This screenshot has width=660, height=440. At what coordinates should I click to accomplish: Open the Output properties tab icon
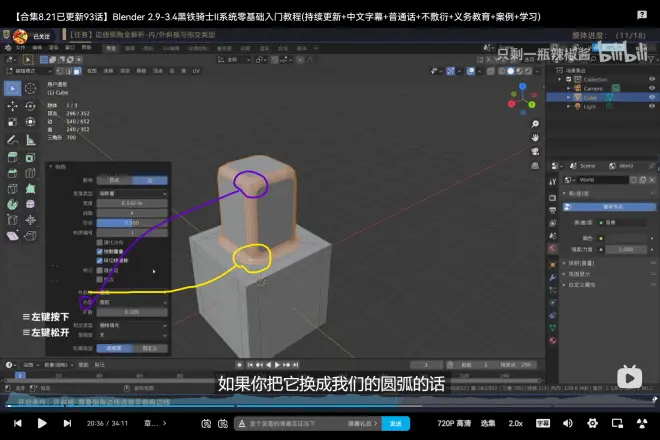[552, 210]
